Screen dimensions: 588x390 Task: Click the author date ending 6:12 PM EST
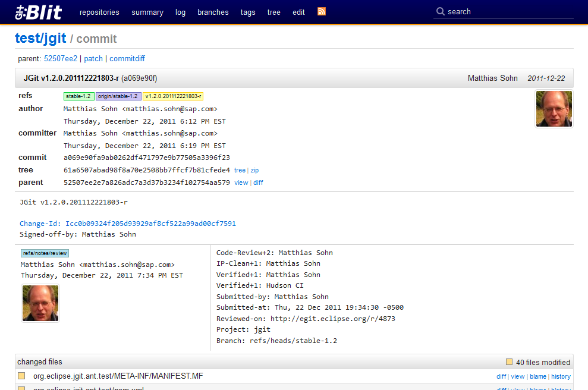point(144,121)
